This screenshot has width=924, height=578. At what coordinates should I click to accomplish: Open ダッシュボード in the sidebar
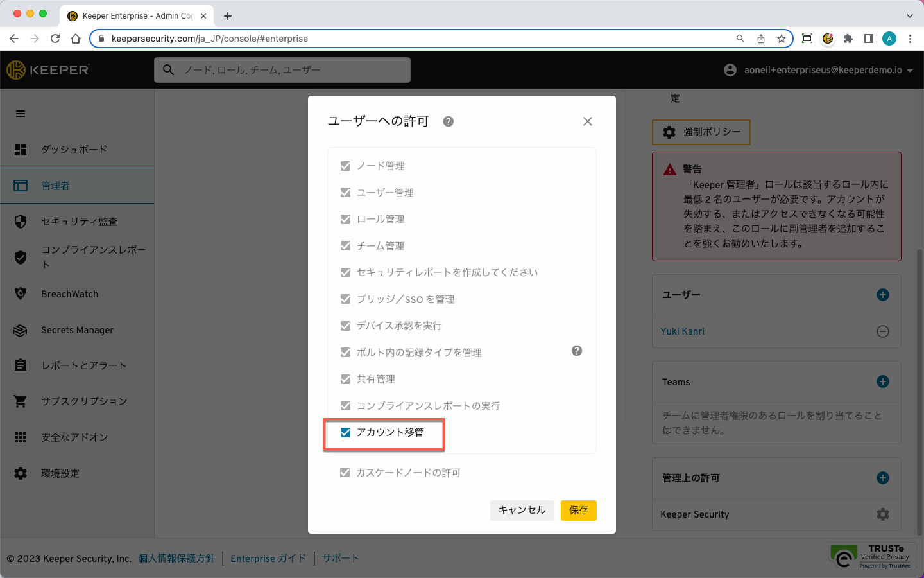point(74,150)
